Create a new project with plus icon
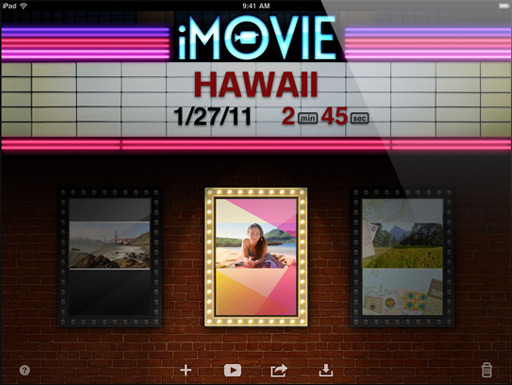Image resolution: width=512 pixels, height=385 pixels. (186, 370)
